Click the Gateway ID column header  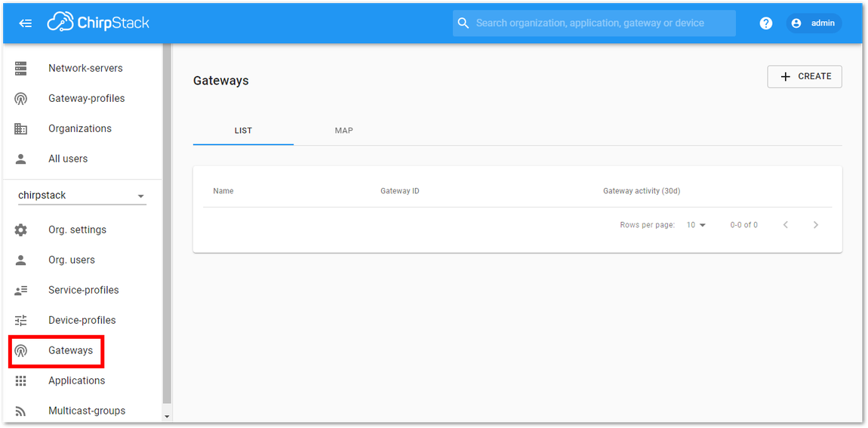(x=400, y=191)
